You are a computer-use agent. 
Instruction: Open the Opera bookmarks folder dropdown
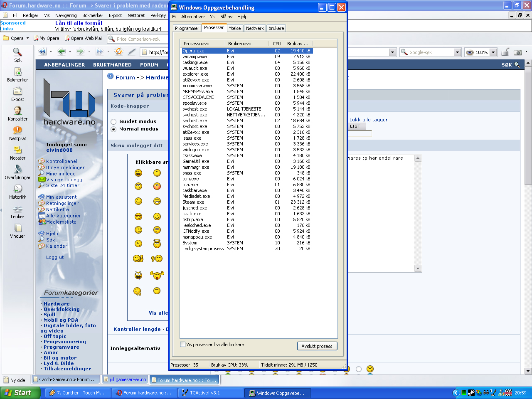click(x=27, y=38)
